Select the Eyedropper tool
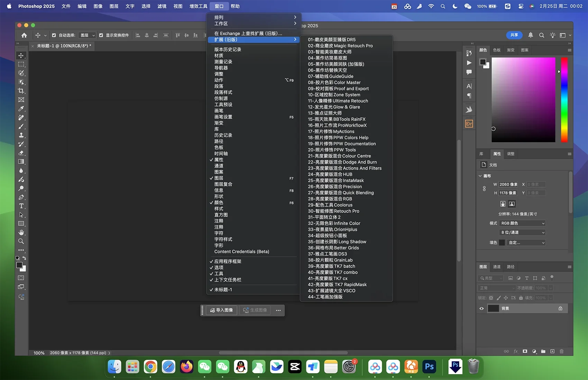 (21, 109)
